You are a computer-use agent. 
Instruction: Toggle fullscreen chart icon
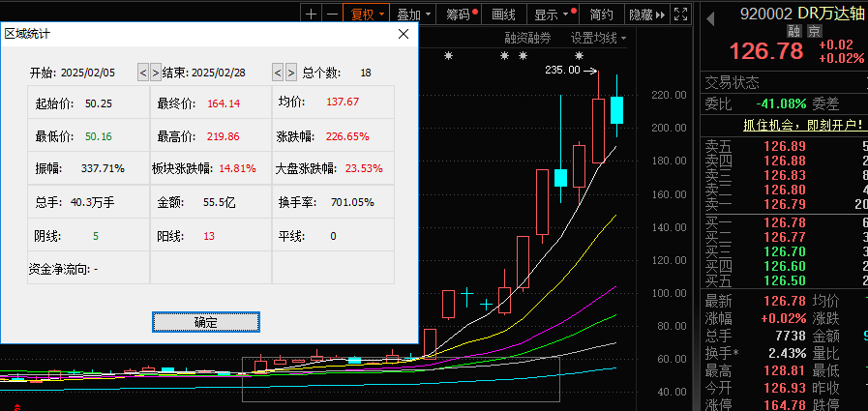point(681,15)
